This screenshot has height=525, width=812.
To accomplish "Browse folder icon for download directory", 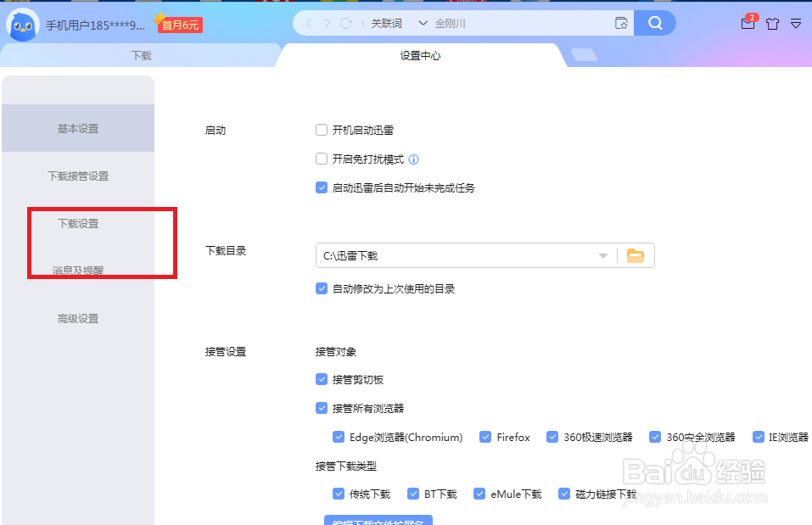I will point(636,255).
